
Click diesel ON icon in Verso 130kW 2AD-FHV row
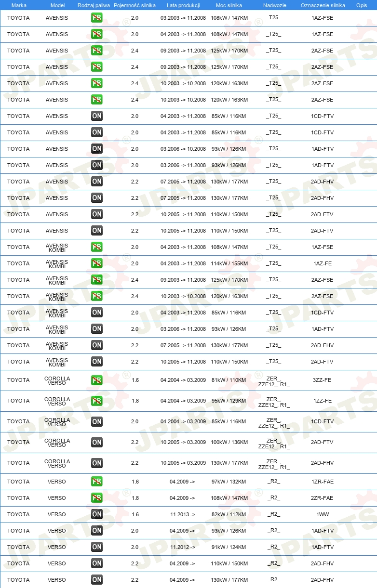tap(97, 580)
